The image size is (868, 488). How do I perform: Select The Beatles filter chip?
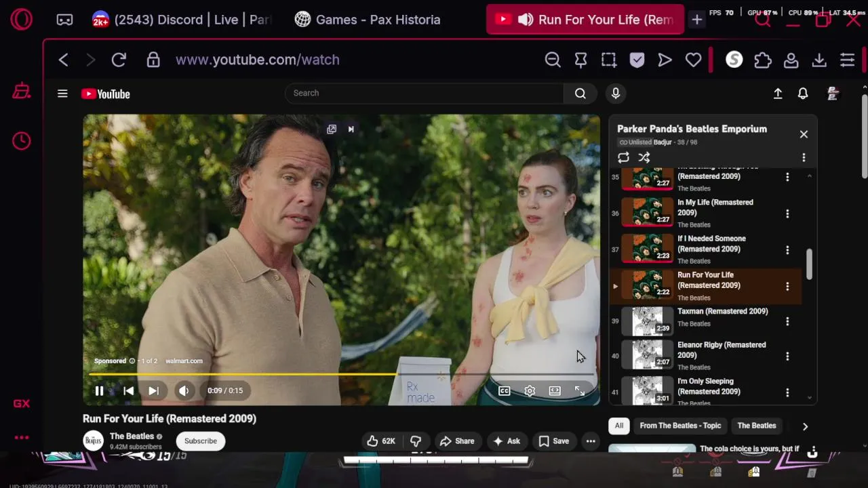point(756,426)
